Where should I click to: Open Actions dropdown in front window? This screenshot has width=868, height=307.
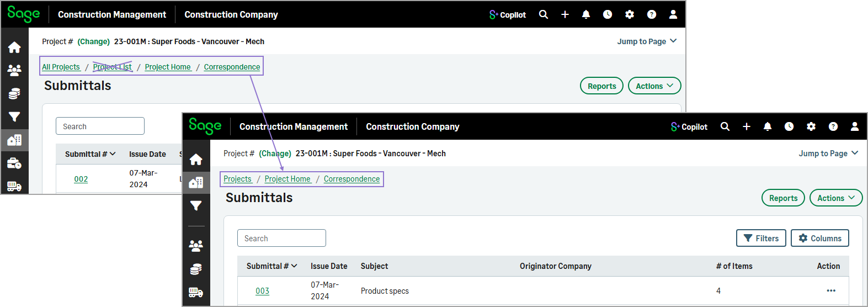(836, 198)
